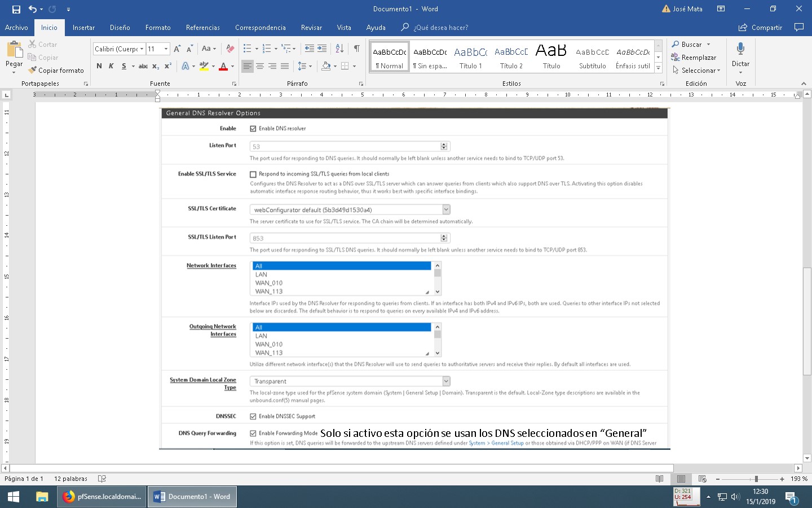Select the Copiar formato painter
This screenshot has height=508, width=812.
click(x=56, y=71)
